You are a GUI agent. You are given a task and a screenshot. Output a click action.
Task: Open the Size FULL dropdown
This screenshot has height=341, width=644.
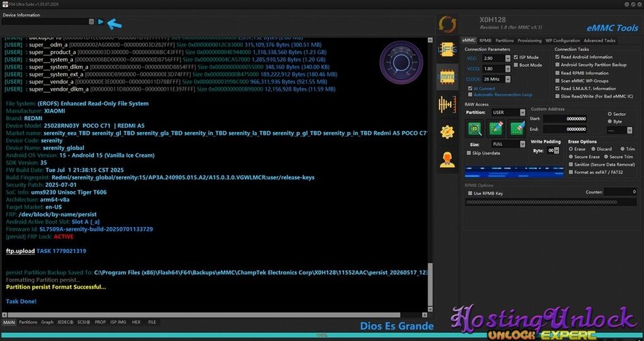pos(523,144)
